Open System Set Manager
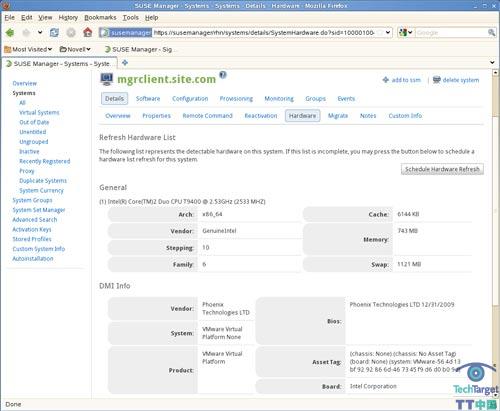This screenshot has height=411, width=500. (x=39, y=210)
